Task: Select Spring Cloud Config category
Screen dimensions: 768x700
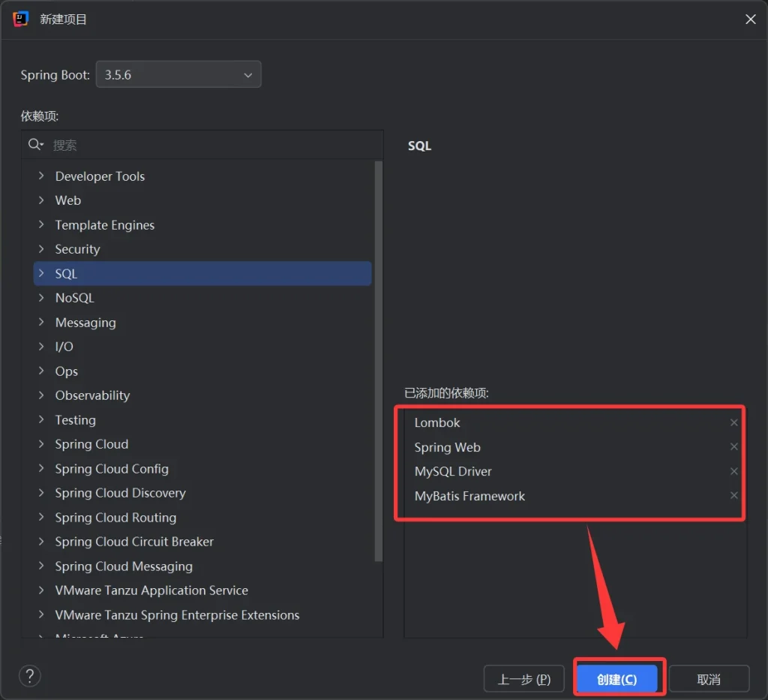Action: click(112, 469)
